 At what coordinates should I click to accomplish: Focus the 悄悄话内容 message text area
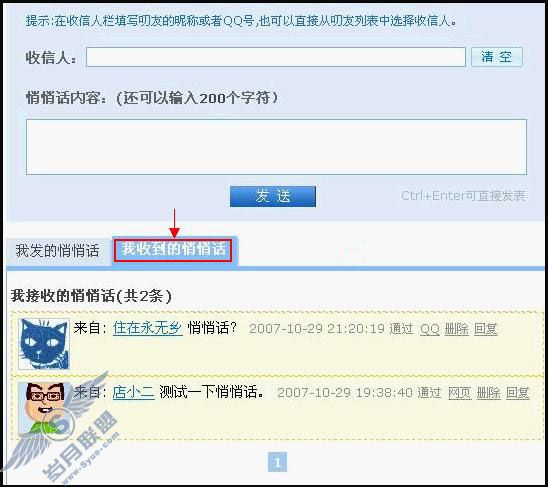click(x=276, y=147)
